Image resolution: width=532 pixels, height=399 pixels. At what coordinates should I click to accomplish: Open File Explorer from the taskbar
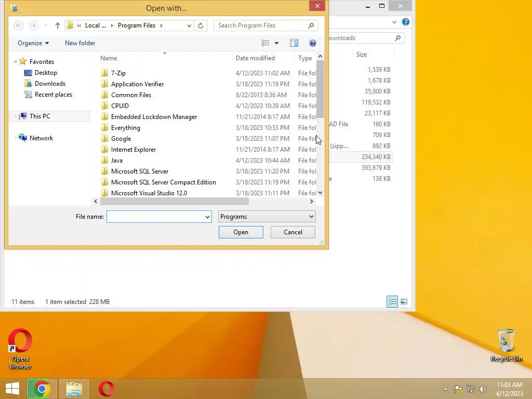click(74, 389)
